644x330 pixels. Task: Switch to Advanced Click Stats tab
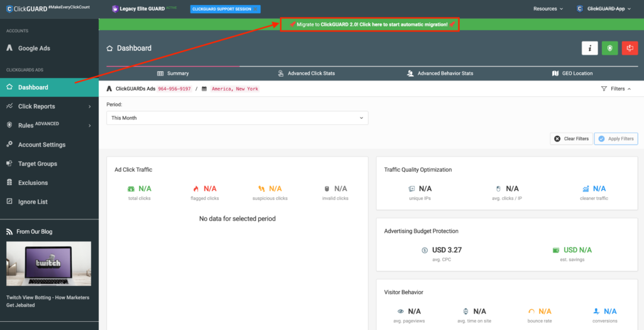click(x=306, y=74)
